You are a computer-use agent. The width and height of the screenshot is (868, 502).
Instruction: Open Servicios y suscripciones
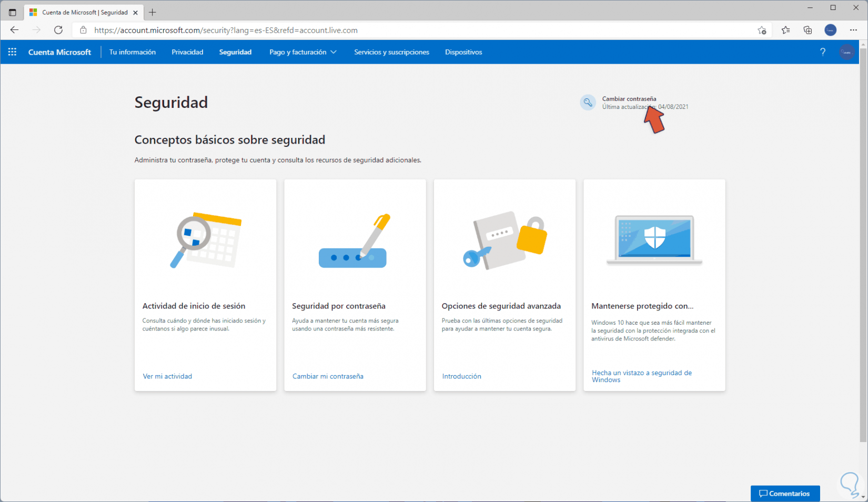click(391, 52)
